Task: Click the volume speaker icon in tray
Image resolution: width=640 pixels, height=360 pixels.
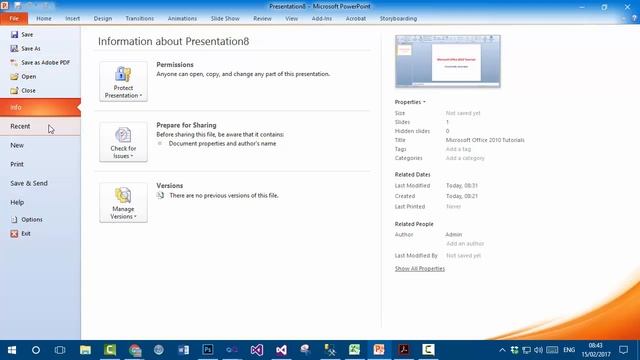Action: (x=539, y=350)
